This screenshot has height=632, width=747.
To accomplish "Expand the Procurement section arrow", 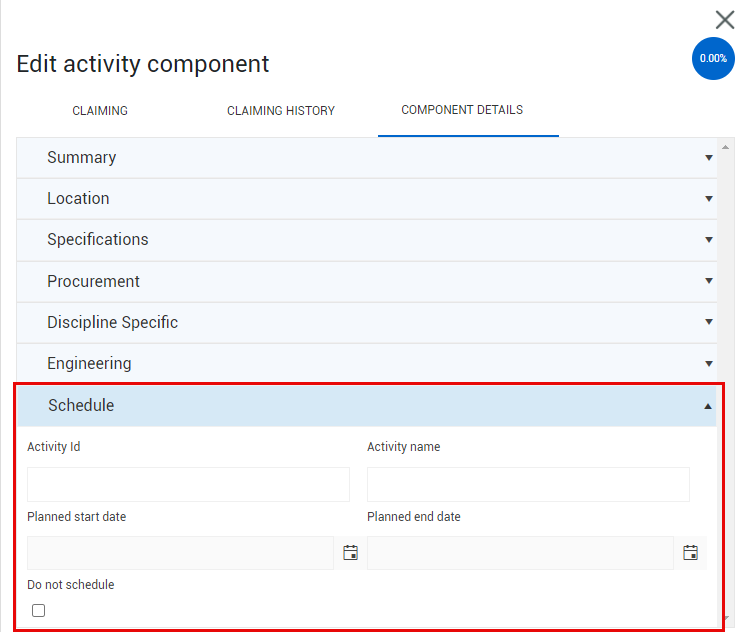I will click(x=709, y=281).
